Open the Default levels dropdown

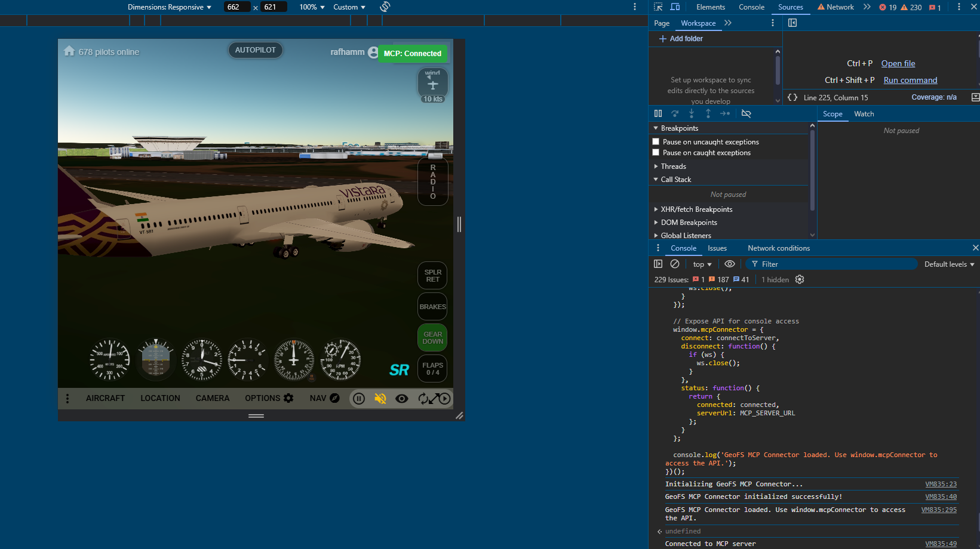pyautogui.click(x=949, y=264)
